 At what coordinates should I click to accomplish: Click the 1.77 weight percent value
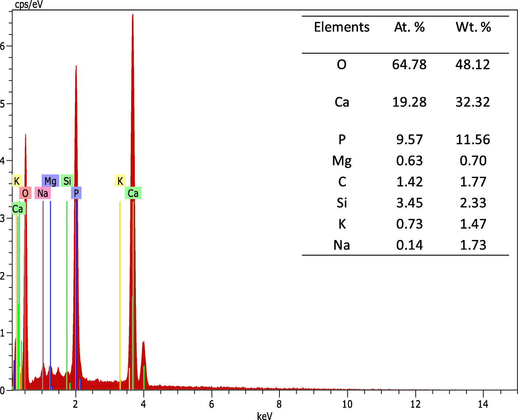click(x=473, y=182)
